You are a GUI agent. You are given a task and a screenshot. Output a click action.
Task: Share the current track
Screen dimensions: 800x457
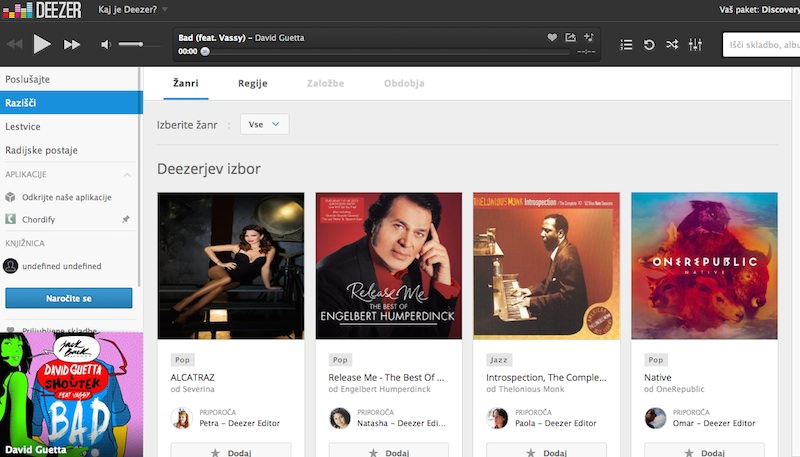570,38
